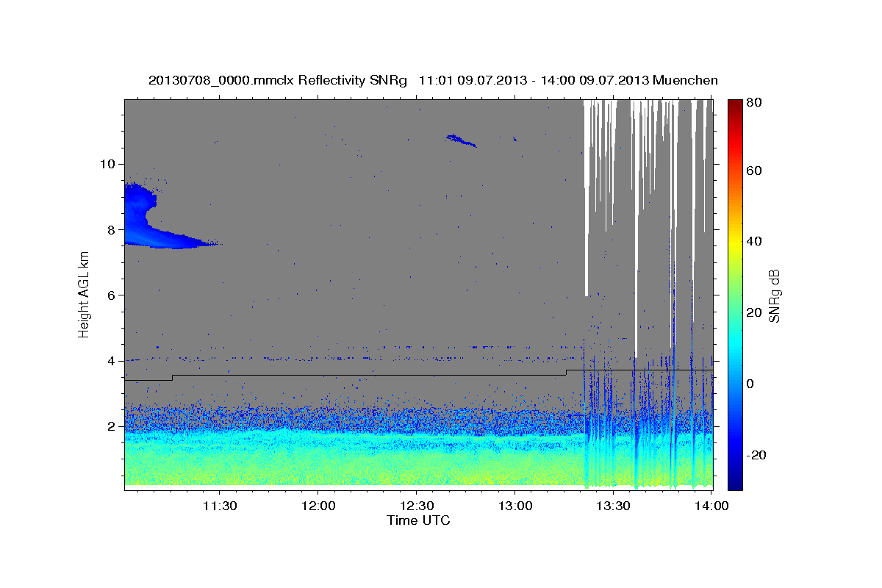Click the small blue echo streak above 10 km
The height and width of the screenshot is (588, 882).
[x=461, y=140]
